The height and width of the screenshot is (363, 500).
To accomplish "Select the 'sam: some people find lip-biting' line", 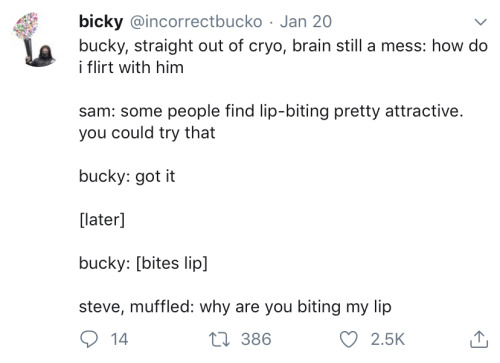I will point(271,111).
